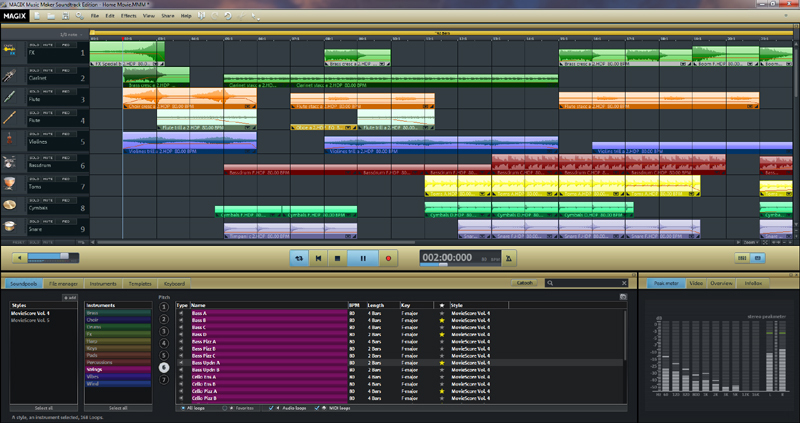Screen dimensions: 800x423
Task: Click the loop search input field
Action: click(x=586, y=283)
